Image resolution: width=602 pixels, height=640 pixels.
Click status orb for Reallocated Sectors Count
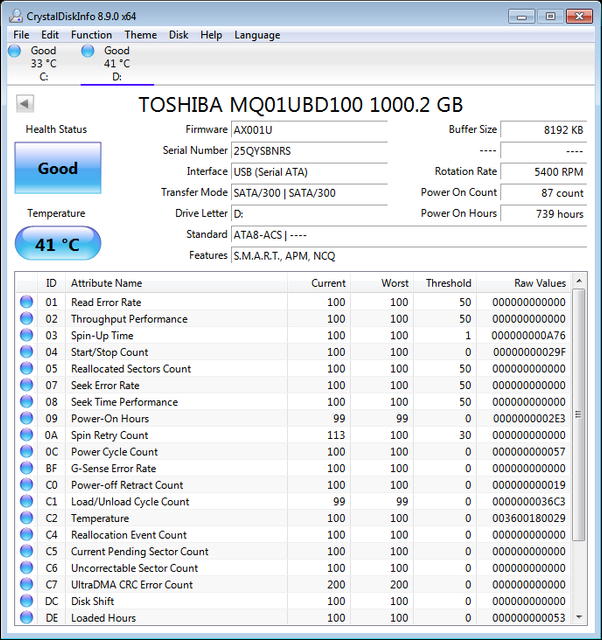point(27,369)
